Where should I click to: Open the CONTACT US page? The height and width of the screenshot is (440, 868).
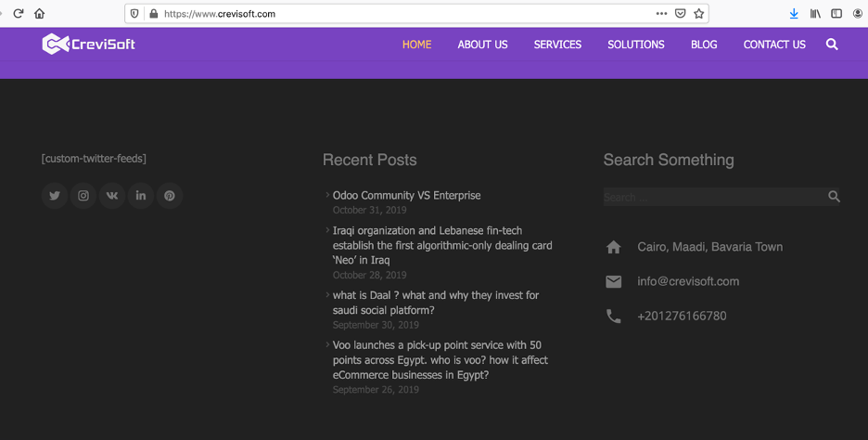tap(774, 45)
